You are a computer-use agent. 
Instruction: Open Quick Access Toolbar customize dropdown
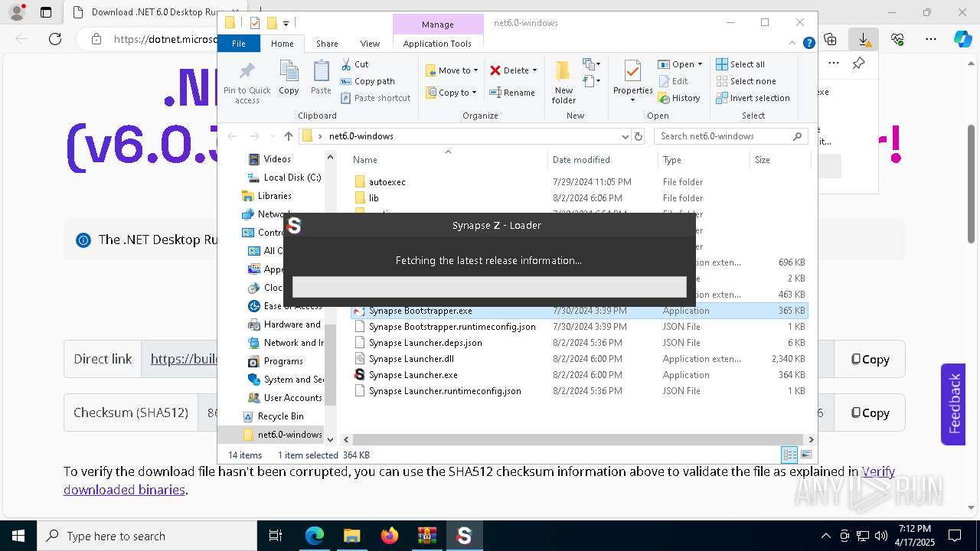(286, 23)
